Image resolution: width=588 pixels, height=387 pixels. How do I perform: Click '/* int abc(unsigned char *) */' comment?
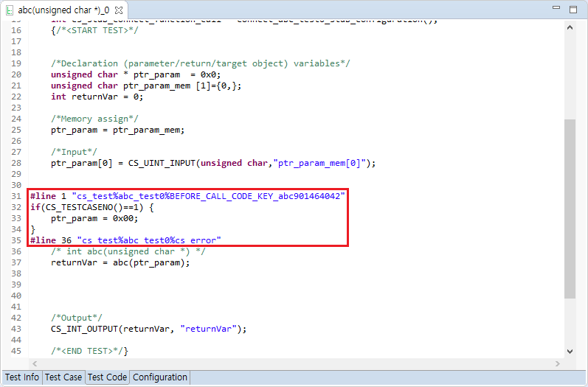tap(128, 251)
